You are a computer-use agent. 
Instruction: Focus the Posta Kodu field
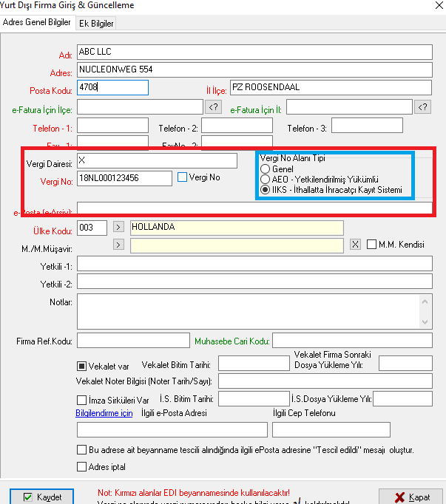pos(112,87)
